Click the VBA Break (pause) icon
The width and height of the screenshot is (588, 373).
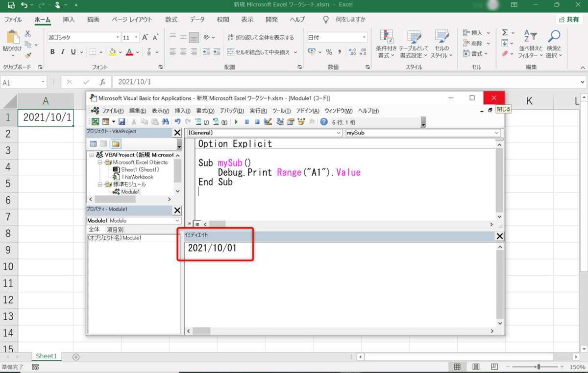pyautogui.click(x=246, y=122)
